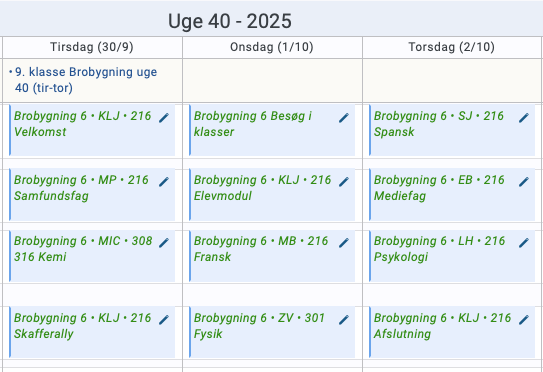Click pencil icon on Samfundsfag lesson
543x372 pixels.
[x=164, y=182]
